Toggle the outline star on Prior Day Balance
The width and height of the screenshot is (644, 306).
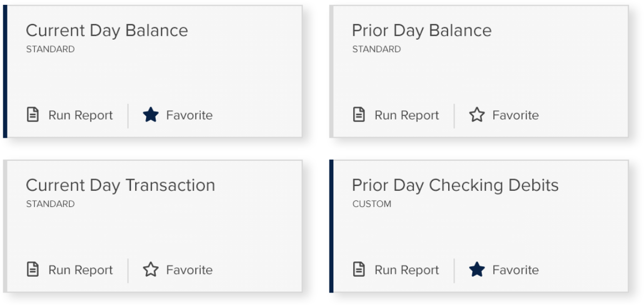tap(477, 115)
